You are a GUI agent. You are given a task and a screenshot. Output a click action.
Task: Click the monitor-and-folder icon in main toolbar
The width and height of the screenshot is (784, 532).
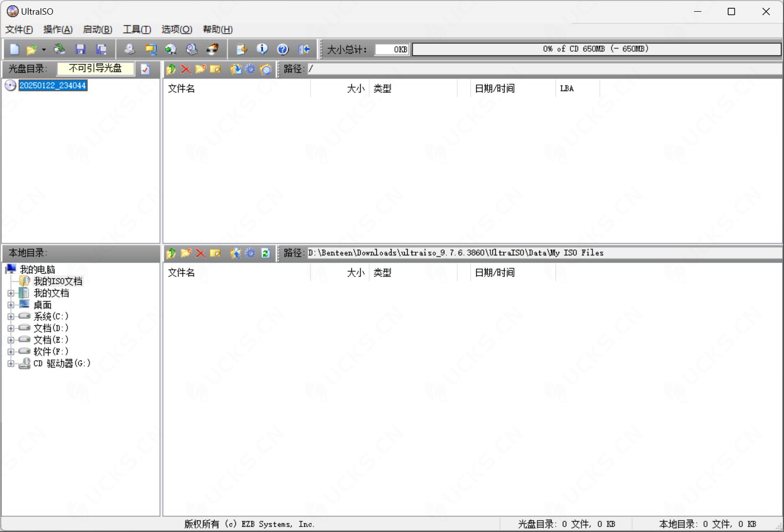(x=150, y=49)
